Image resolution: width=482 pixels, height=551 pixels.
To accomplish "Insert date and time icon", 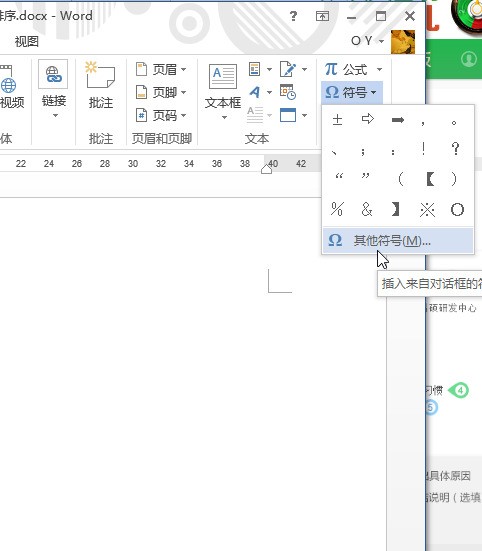I will [288, 92].
